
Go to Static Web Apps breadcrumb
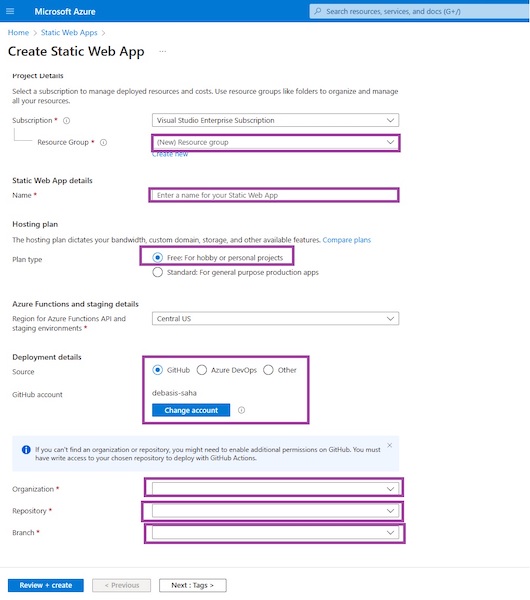click(69, 33)
